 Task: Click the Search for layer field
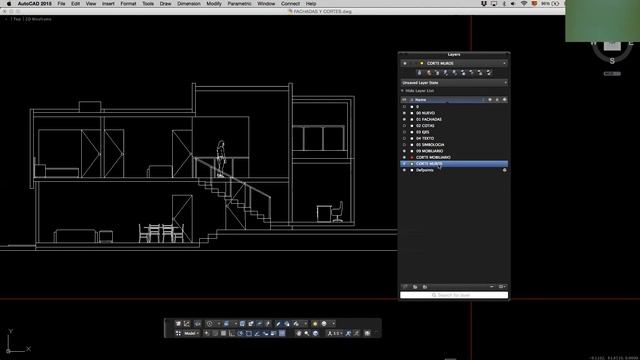[x=454, y=295]
